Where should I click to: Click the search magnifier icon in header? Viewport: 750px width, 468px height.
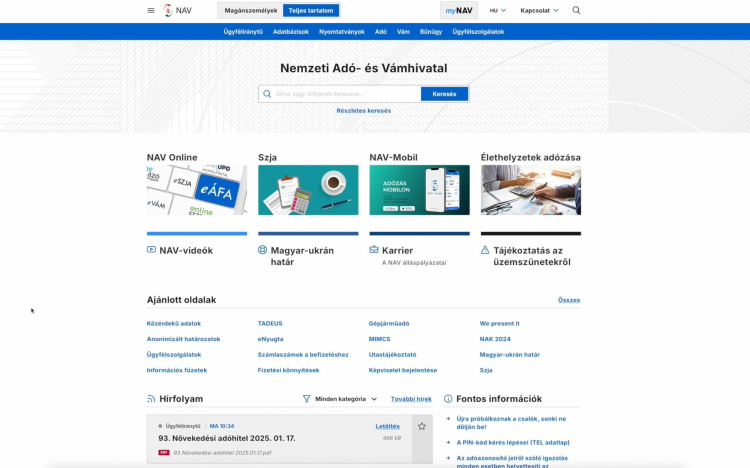(x=576, y=10)
